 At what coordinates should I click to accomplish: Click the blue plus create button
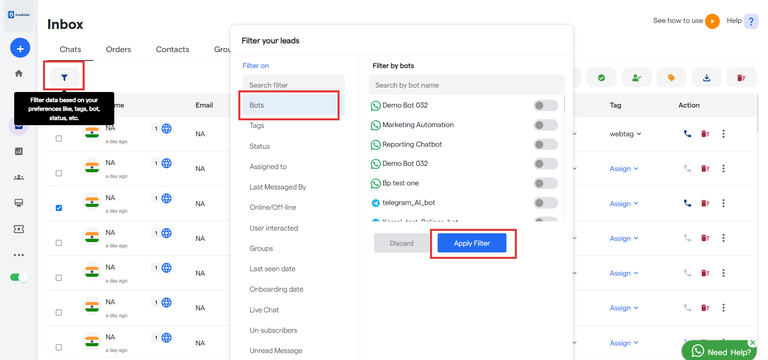20,48
